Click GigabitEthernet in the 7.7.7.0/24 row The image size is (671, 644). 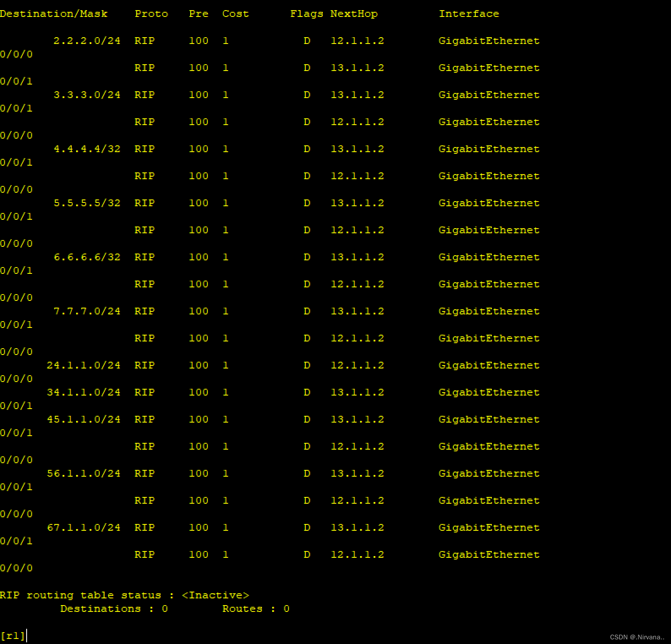point(489,311)
